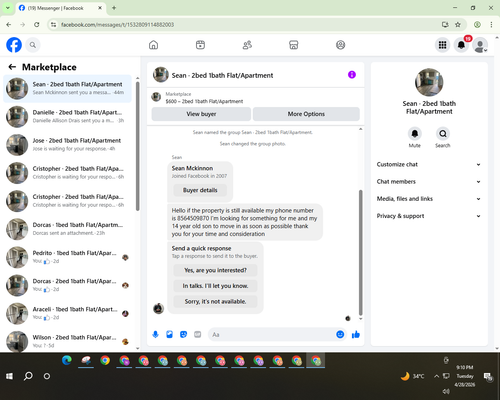Viewport: 500px width, 400px height.
Task: Click the Search conversation icon
Action: point(443,134)
